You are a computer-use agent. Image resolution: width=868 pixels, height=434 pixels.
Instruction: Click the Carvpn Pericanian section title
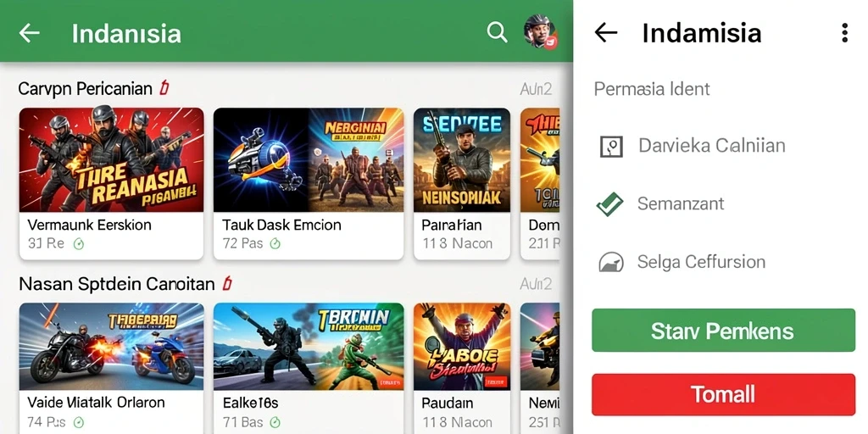[x=86, y=88]
